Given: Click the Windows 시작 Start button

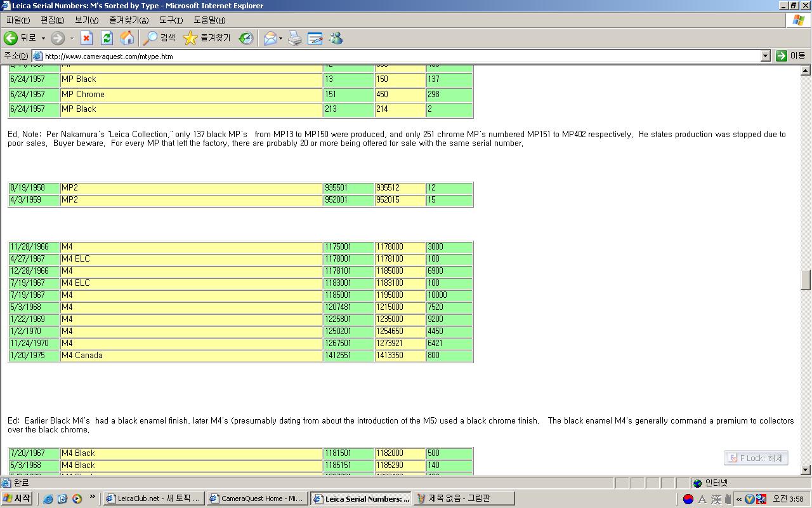Looking at the screenshot, I should point(17,498).
